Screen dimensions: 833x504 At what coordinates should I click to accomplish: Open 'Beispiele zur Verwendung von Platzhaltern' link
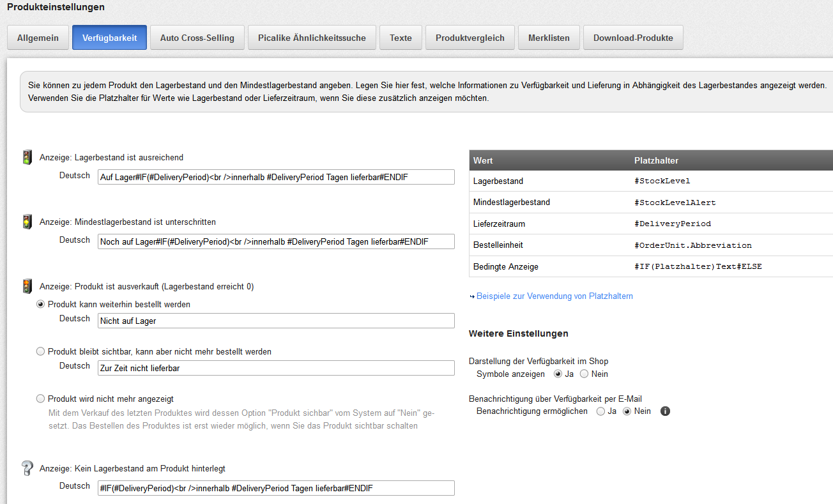coord(554,296)
